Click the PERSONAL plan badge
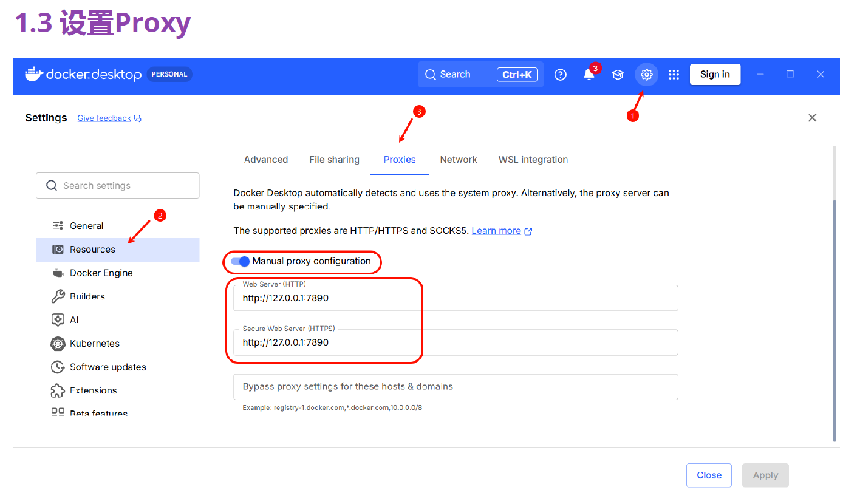 (x=169, y=74)
